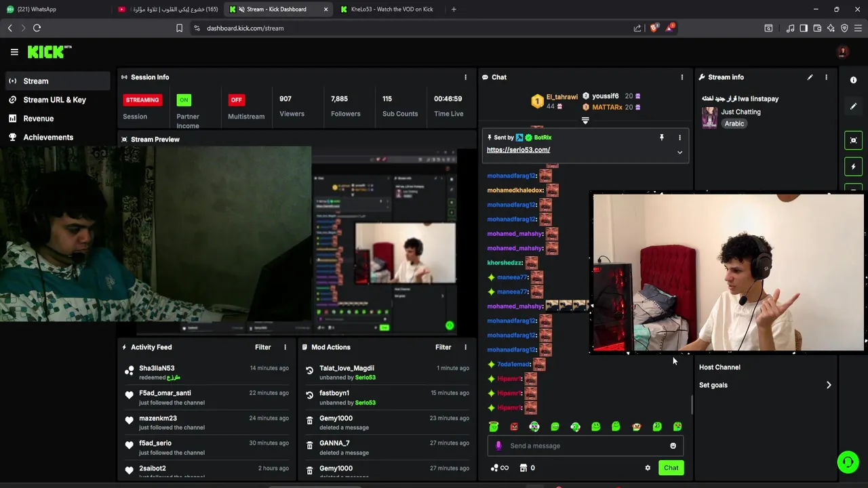The height and width of the screenshot is (488, 868).
Task: Insert the angry red emote
Action: [x=514, y=426]
